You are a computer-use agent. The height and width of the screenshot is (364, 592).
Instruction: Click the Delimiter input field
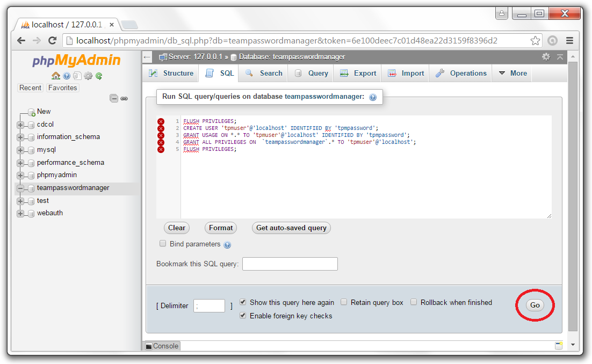(x=209, y=305)
